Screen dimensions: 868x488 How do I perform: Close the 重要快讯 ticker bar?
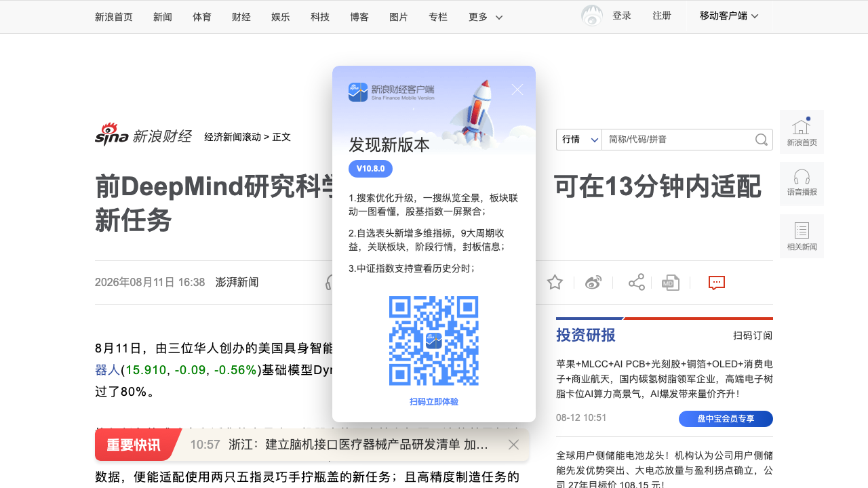(x=513, y=445)
